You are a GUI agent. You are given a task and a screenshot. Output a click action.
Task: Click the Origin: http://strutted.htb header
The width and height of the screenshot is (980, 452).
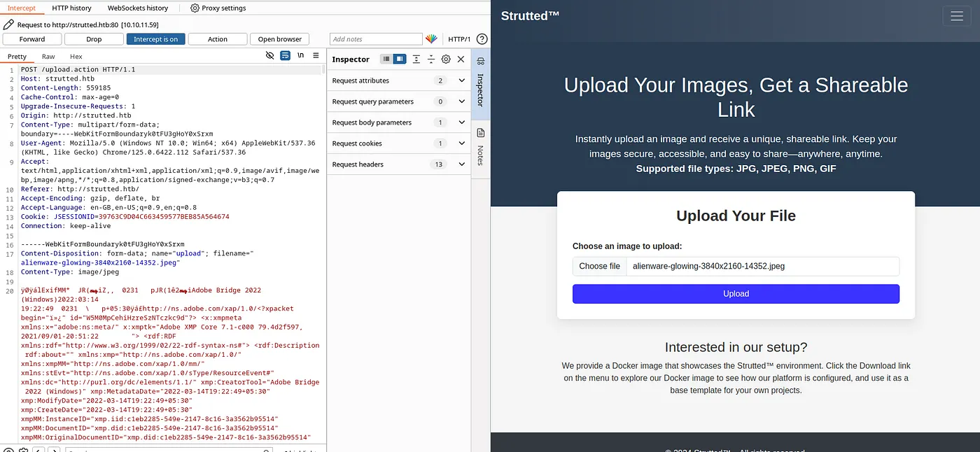pyautogui.click(x=76, y=115)
